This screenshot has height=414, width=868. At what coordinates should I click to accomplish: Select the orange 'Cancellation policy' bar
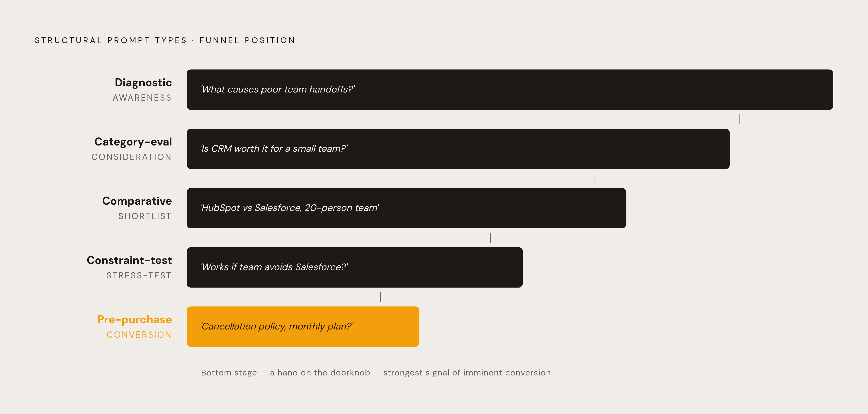point(303,327)
